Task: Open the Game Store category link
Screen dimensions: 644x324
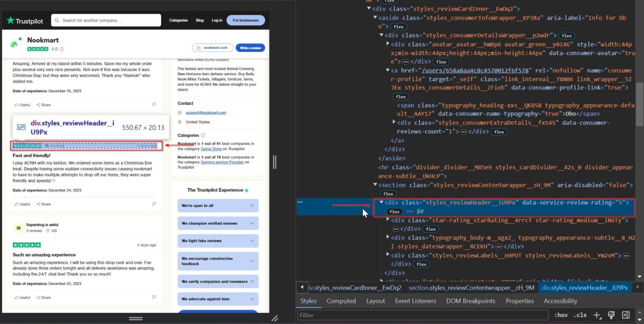Action: (211, 149)
